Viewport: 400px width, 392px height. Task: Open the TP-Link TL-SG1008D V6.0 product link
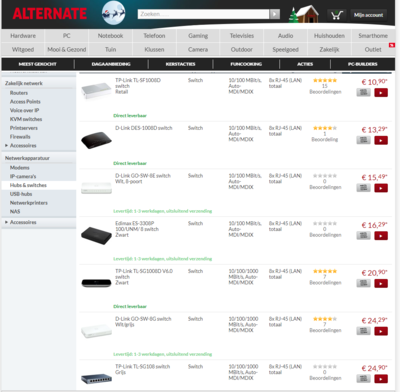(144, 274)
